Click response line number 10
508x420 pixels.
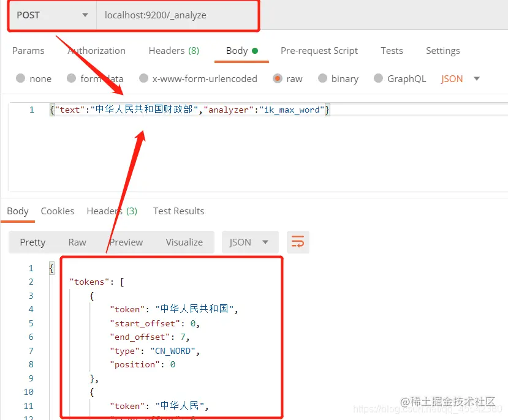[x=29, y=392]
